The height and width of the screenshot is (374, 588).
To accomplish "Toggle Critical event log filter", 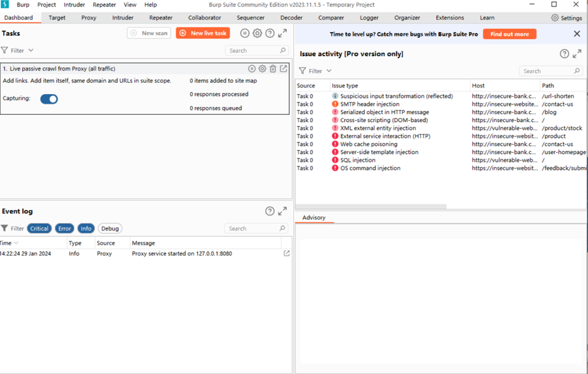I will 39,228.
